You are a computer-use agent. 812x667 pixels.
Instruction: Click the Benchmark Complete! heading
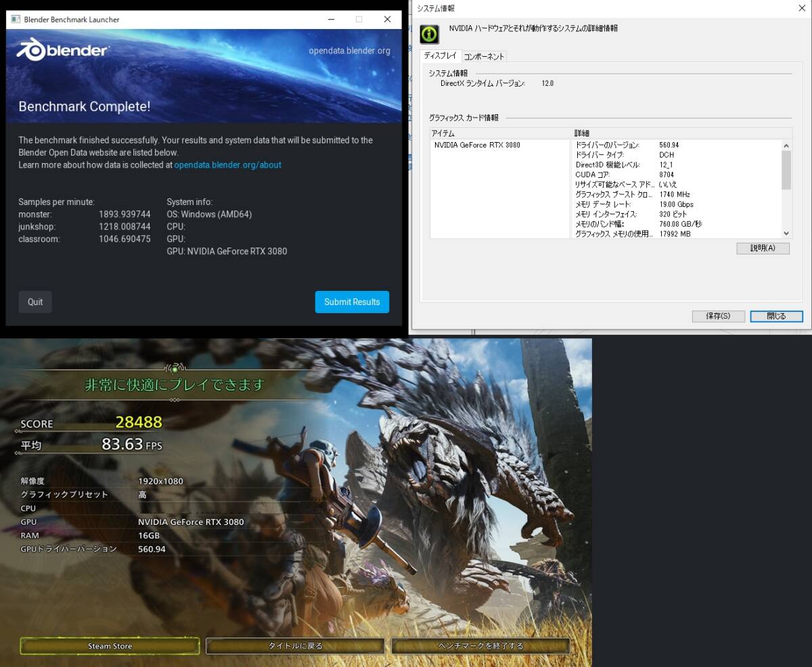coord(85,106)
